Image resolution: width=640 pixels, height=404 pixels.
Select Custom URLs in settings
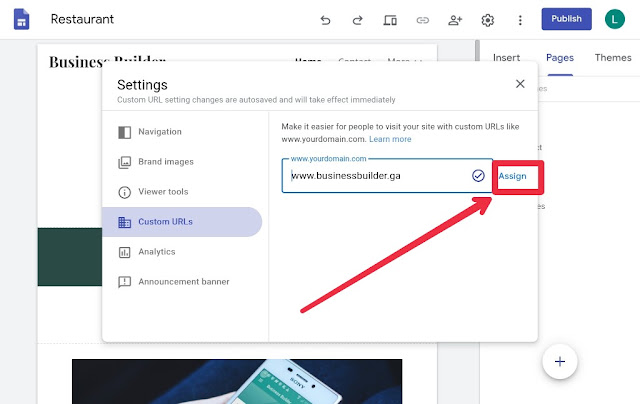(182, 222)
